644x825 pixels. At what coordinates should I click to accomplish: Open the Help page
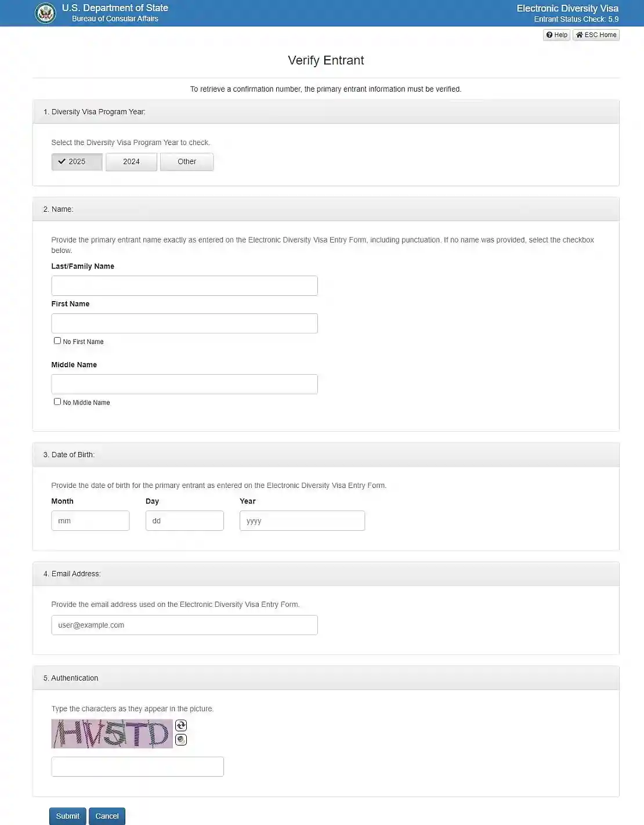click(556, 35)
